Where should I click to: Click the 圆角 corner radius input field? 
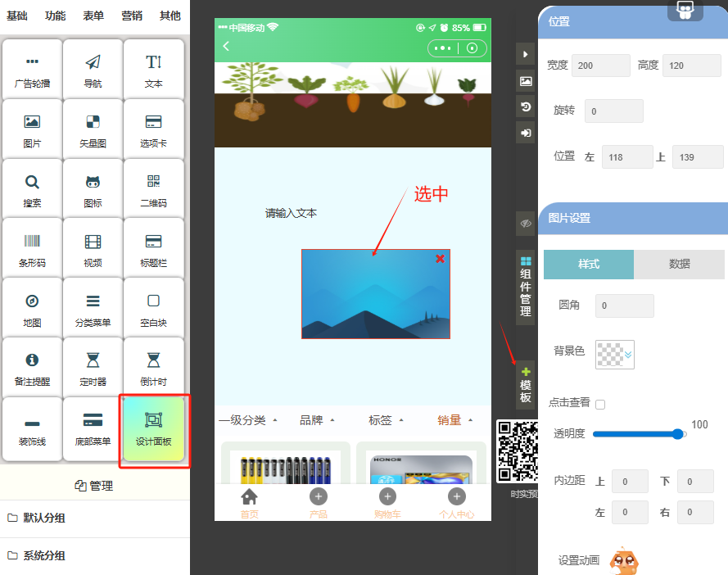click(x=624, y=306)
